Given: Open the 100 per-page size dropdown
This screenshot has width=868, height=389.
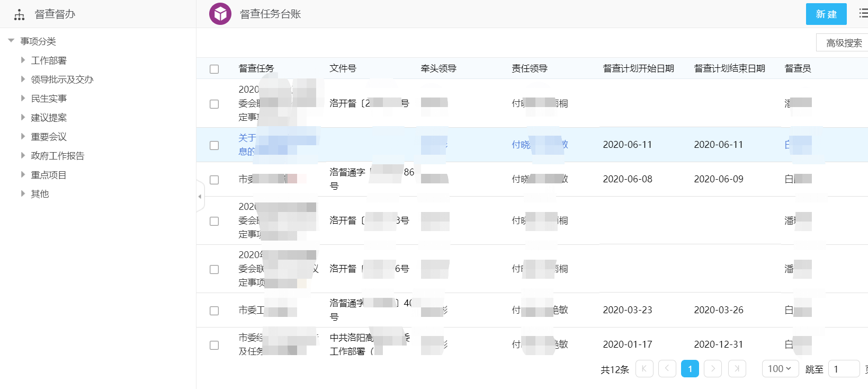Looking at the screenshot, I should click(780, 368).
